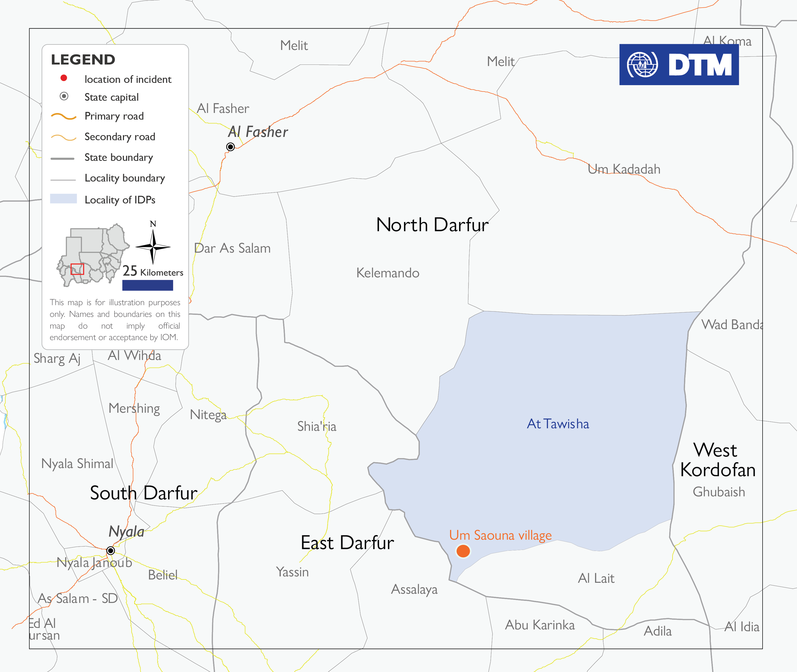Screen dimensions: 797x672
Task: Click the North Darfur state label
Action: coord(432,225)
